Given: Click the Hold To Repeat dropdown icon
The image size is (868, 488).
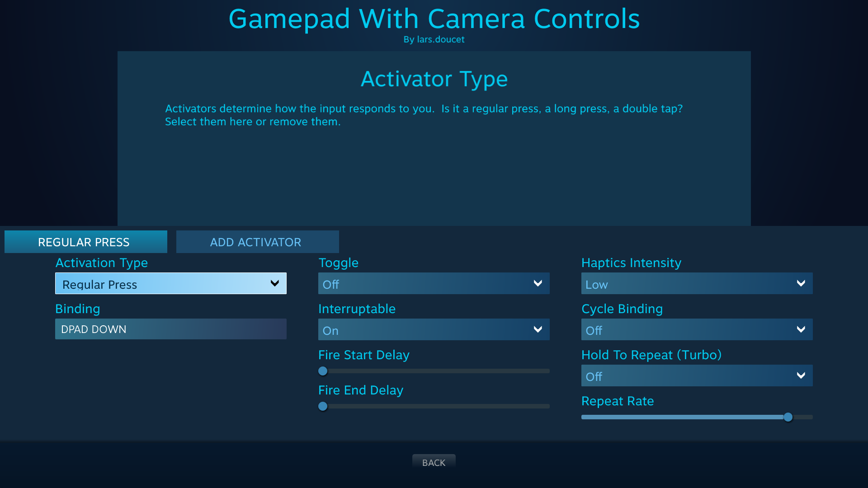Looking at the screenshot, I should point(802,375).
